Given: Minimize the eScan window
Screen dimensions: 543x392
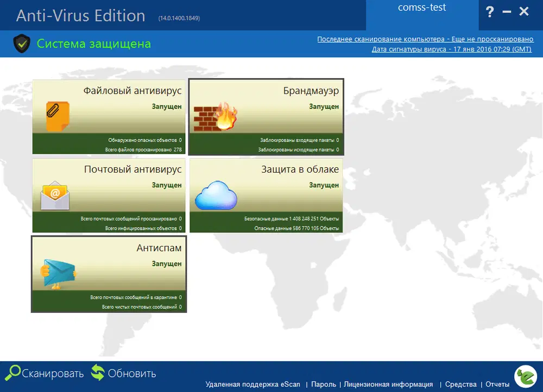Looking at the screenshot, I should pos(507,12).
